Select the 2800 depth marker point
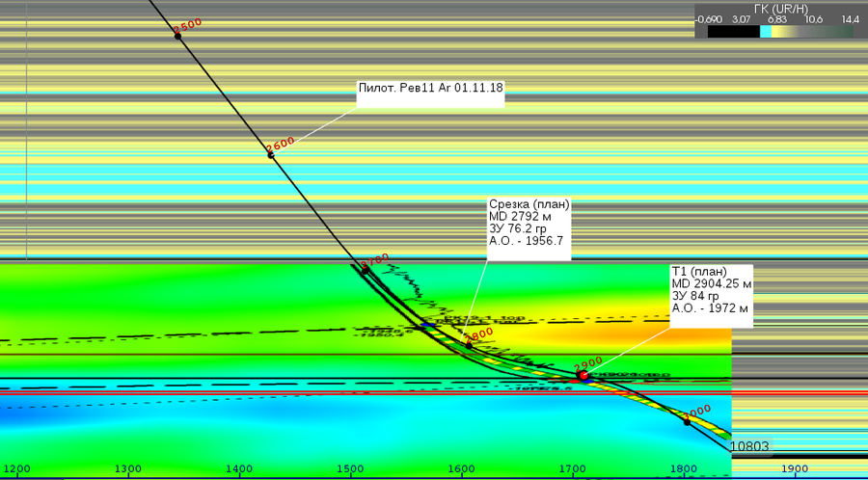Screen dimensions: 868x480 pyautogui.click(x=469, y=344)
